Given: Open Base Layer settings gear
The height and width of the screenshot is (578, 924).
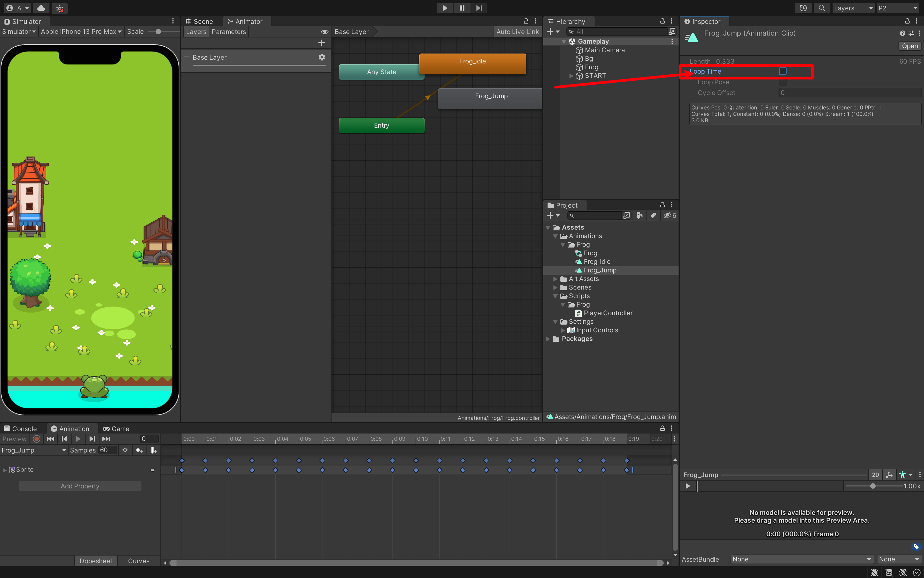Looking at the screenshot, I should click(x=322, y=57).
